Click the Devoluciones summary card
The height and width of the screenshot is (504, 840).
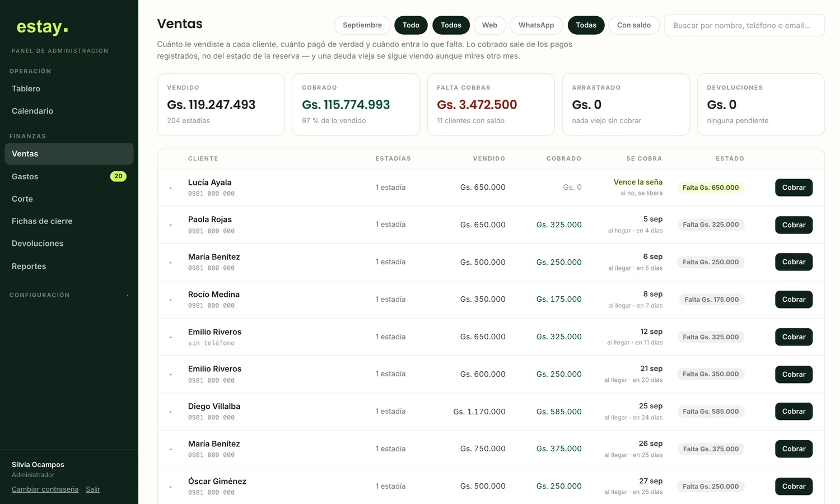tap(760, 105)
